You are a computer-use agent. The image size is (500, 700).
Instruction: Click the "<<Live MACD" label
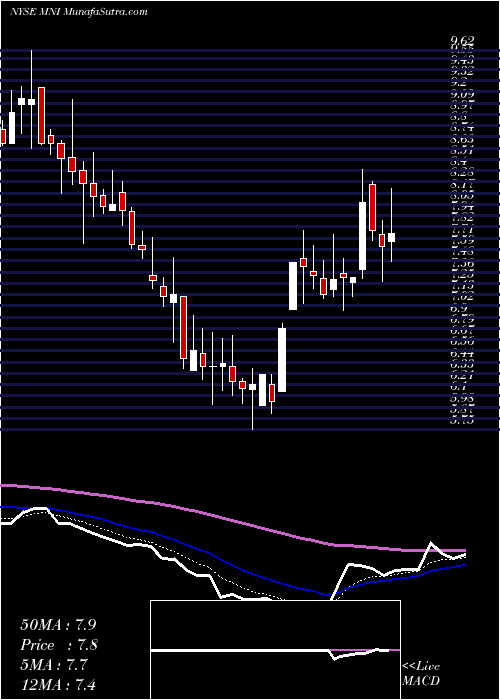421,673
